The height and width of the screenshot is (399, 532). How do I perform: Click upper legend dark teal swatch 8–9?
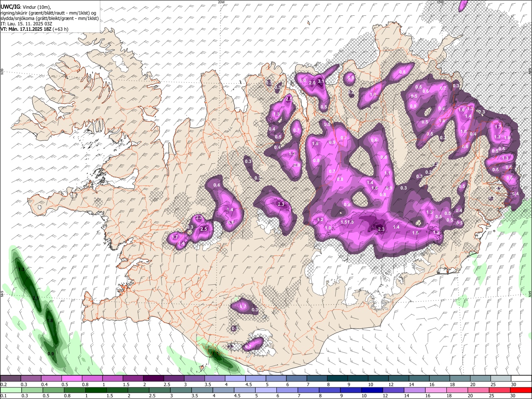click(337, 378)
